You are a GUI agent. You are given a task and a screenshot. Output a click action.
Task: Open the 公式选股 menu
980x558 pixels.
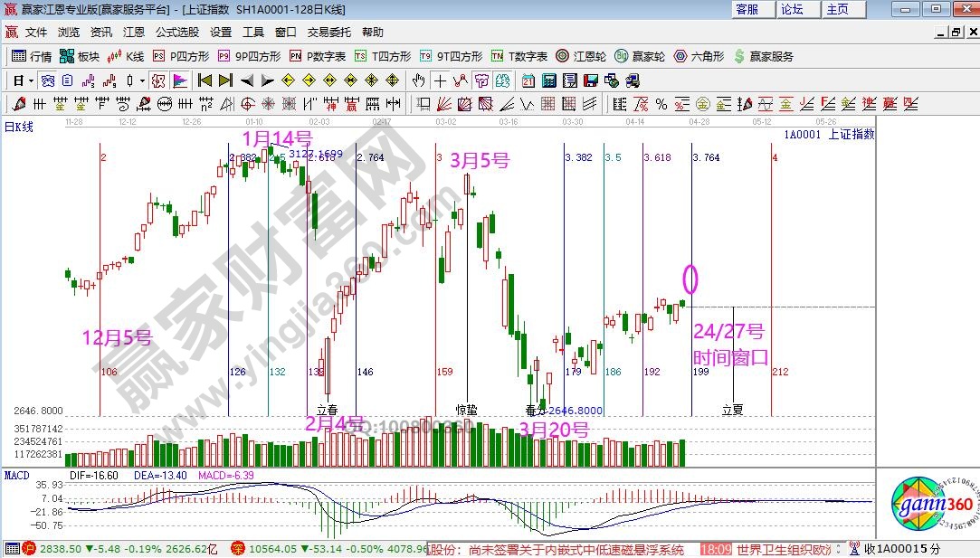tap(176, 32)
